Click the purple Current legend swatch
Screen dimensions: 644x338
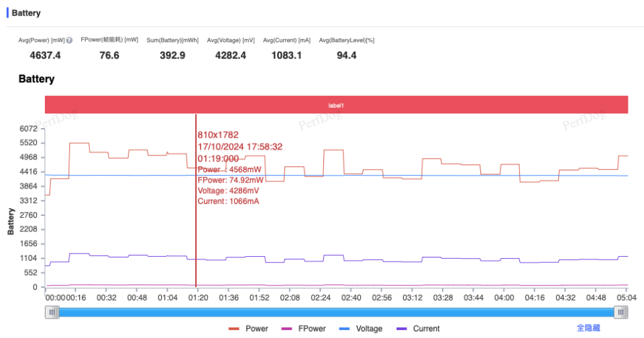tap(401, 329)
